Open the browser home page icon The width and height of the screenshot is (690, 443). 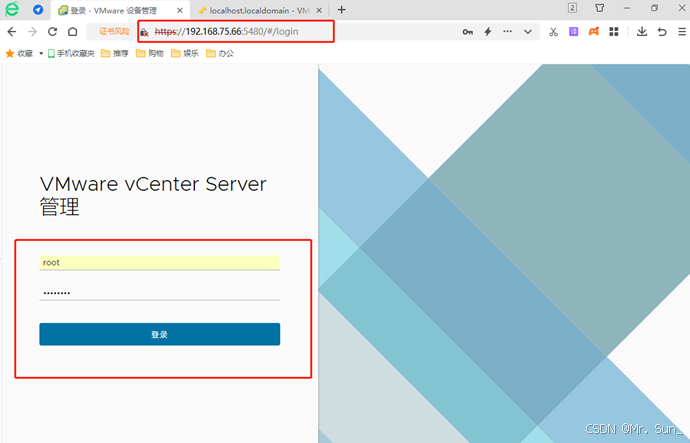[73, 32]
